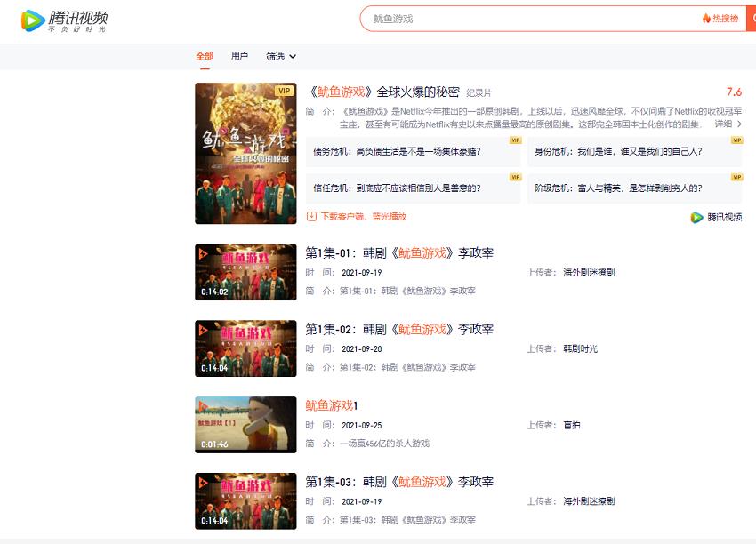Click the 7.6 rating score

(x=734, y=92)
